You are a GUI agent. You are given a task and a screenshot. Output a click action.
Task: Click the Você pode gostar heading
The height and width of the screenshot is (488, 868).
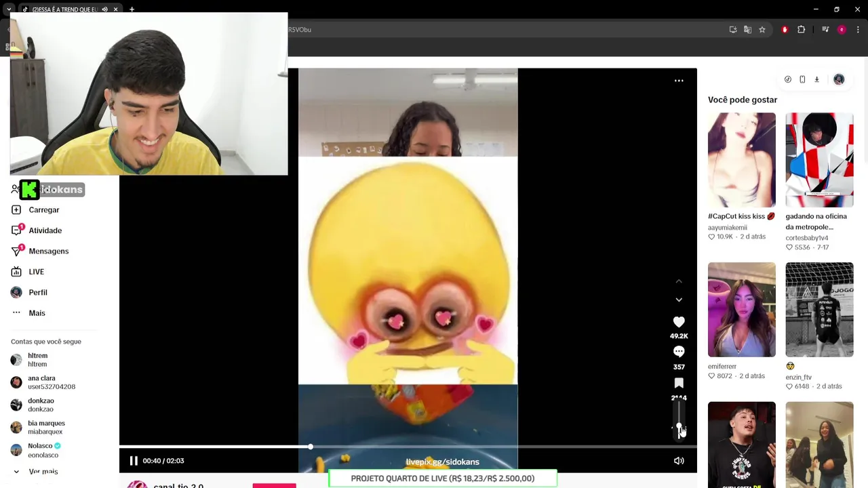tap(743, 100)
